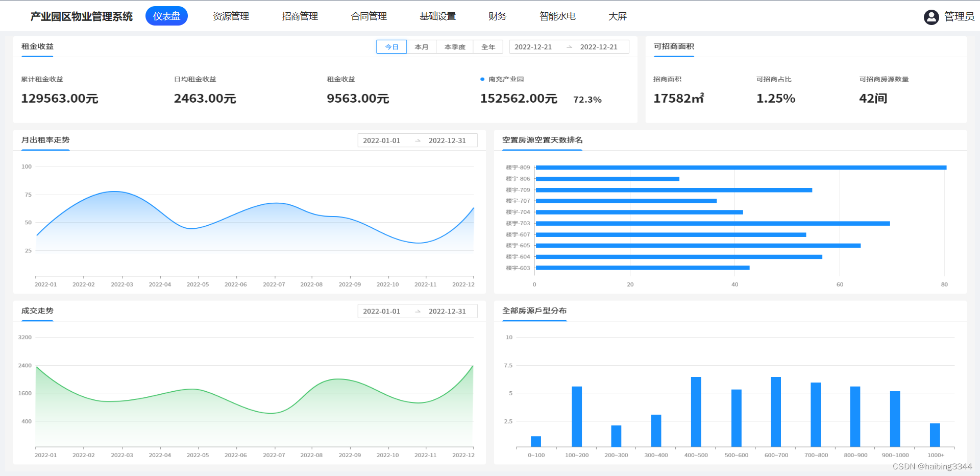Click the administrator avatar icon
Image resolution: width=980 pixels, height=476 pixels.
[x=931, y=17]
